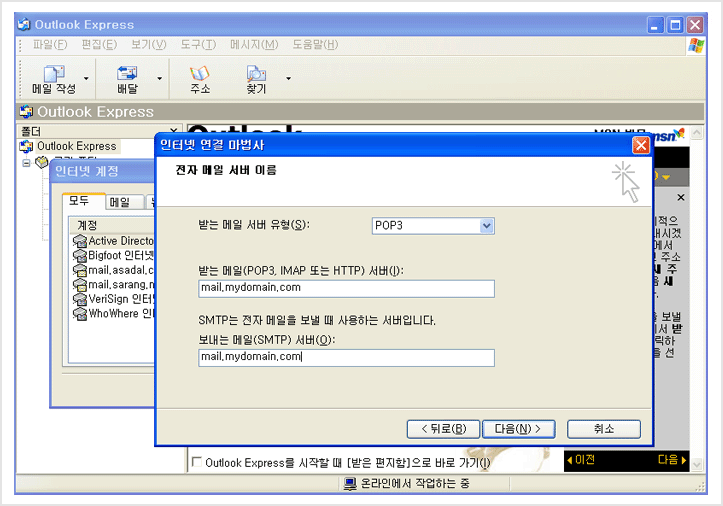
Task: Click the incoming mail server input field
Action: pyautogui.click(x=346, y=288)
